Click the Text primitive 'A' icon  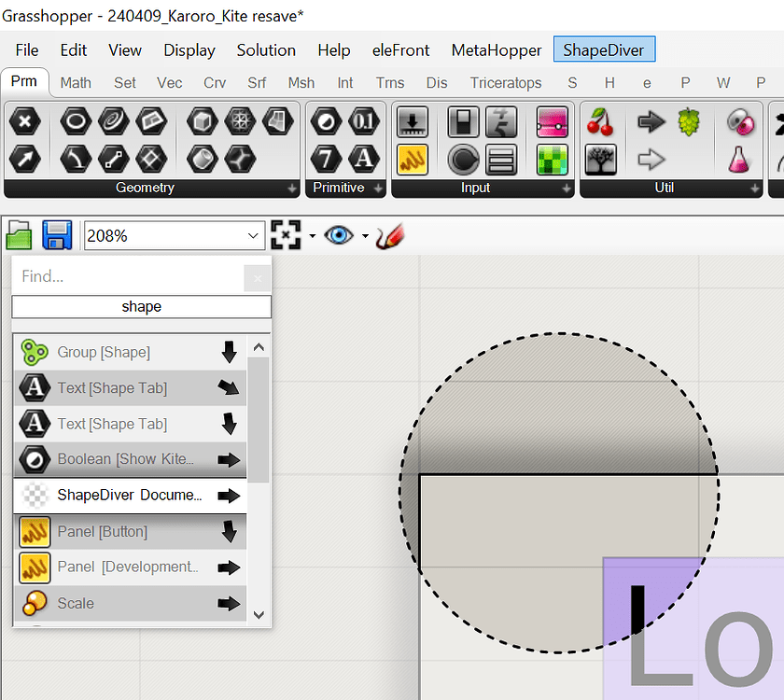tap(364, 160)
